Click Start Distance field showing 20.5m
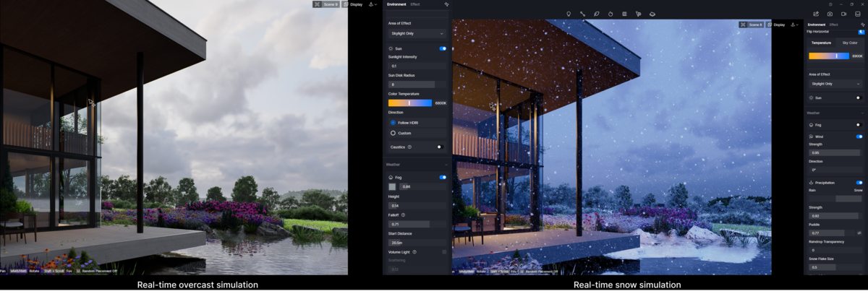Viewport: 868px width, 299px height. [418, 243]
